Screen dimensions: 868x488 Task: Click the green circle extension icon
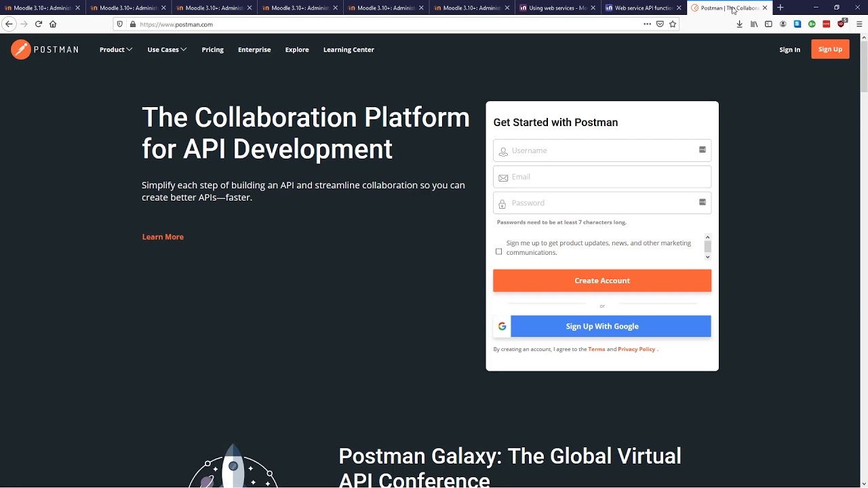pyautogui.click(x=812, y=24)
